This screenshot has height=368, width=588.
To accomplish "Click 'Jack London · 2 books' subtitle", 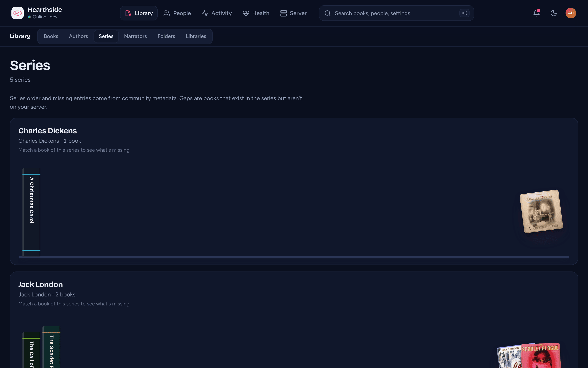I will tap(47, 294).
